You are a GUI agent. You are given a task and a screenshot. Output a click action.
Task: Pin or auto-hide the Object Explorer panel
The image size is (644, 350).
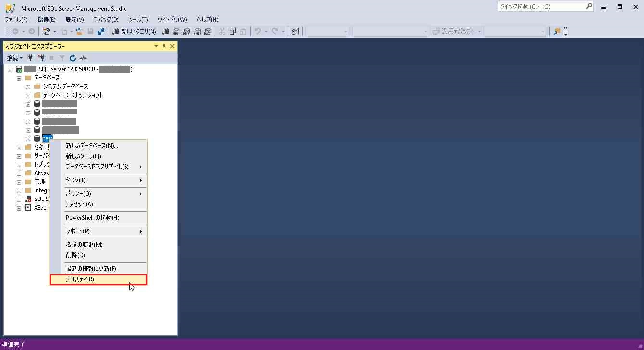pos(164,46)
